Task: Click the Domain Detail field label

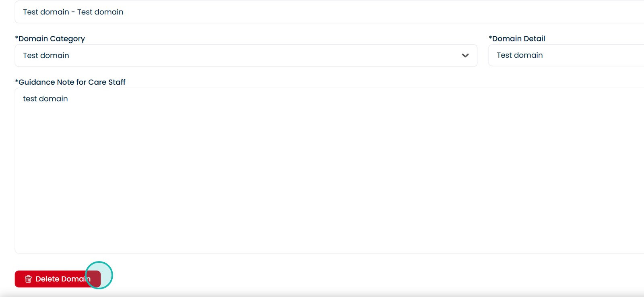Action: point(519,39)
